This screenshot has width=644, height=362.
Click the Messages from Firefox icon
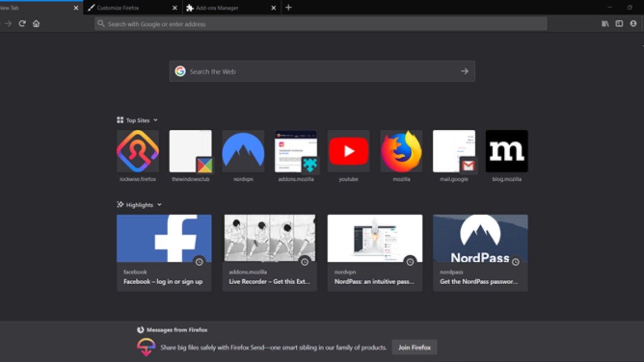[141, 330]
